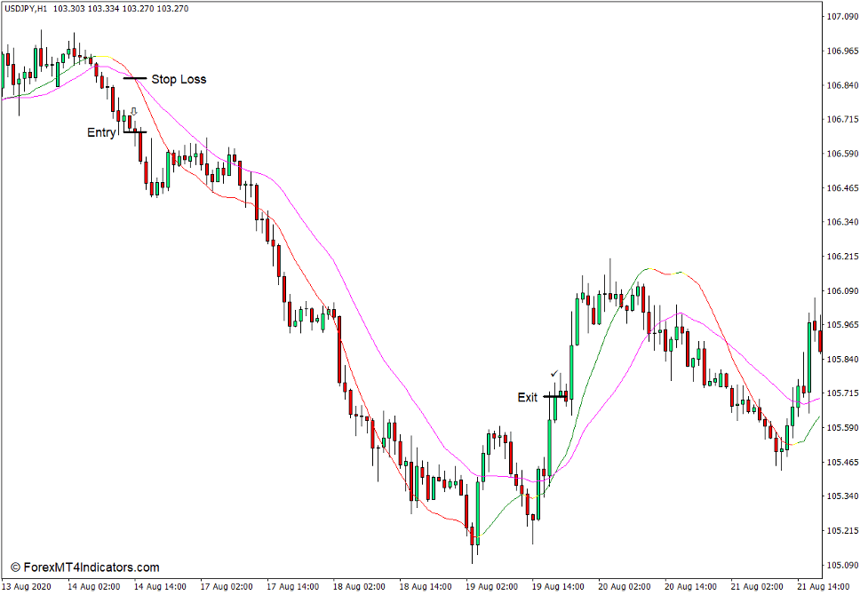Select the checkmark symbol above Exit
868x595 pixels.
coord(556,374)
